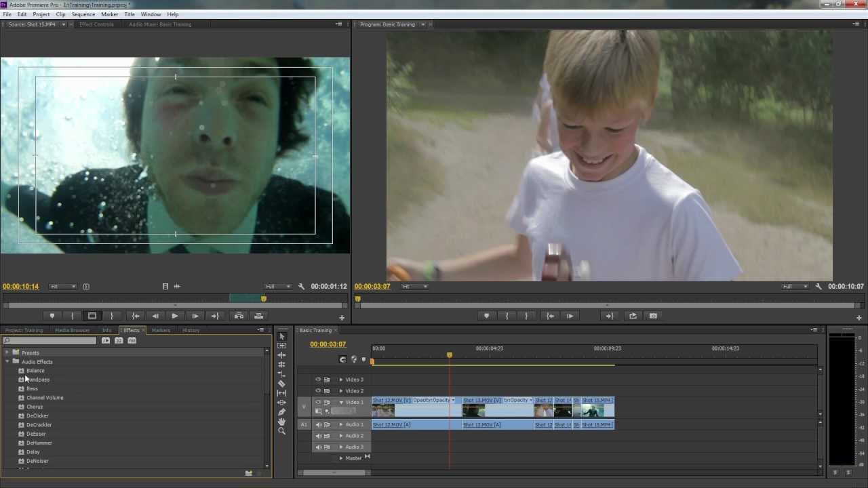Select the Pen tool
Screen dimensions: 868x488
(282, 412)
